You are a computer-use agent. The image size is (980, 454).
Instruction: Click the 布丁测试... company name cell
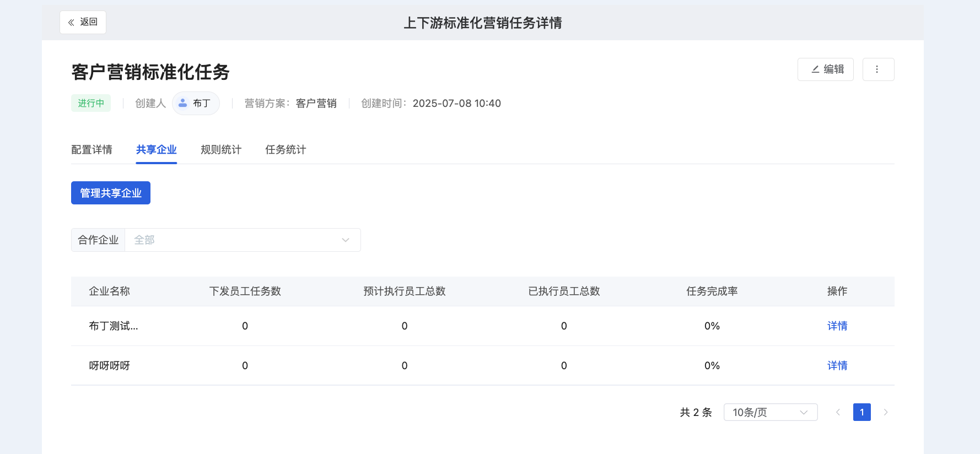[x=114, y=326]
